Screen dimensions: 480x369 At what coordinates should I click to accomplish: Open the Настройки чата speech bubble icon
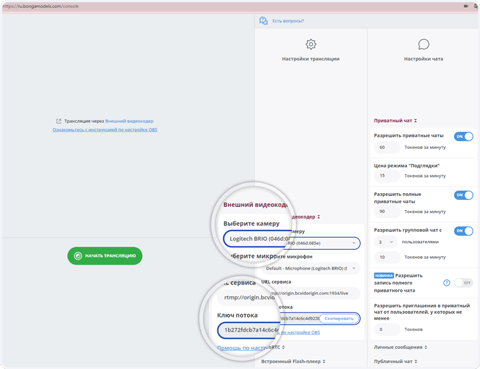[423, 44]
